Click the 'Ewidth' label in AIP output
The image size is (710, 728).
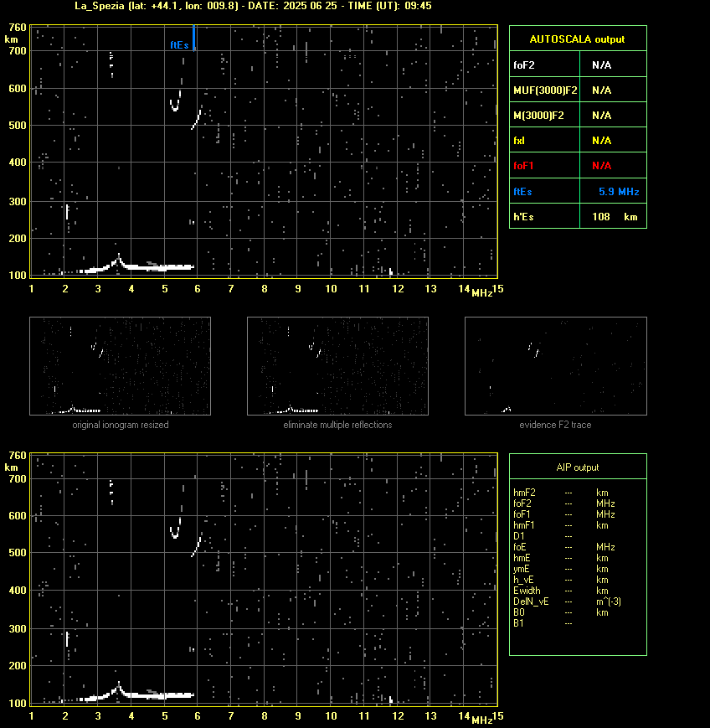[x=527, y=591]
